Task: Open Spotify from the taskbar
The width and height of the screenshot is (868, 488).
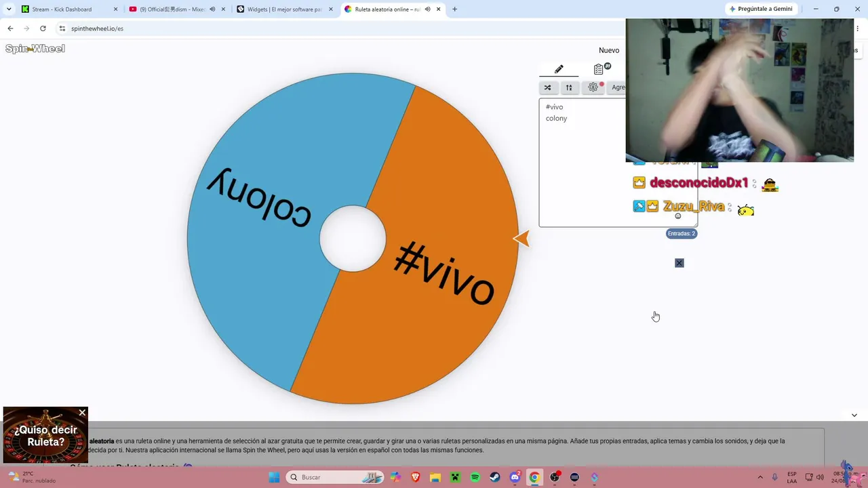Action: click(x=475, y=477)
